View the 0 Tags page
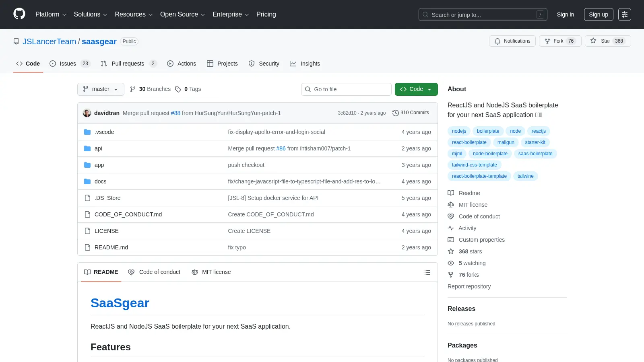The width and height of the screenshot is (644, 362). coord(188,89)
